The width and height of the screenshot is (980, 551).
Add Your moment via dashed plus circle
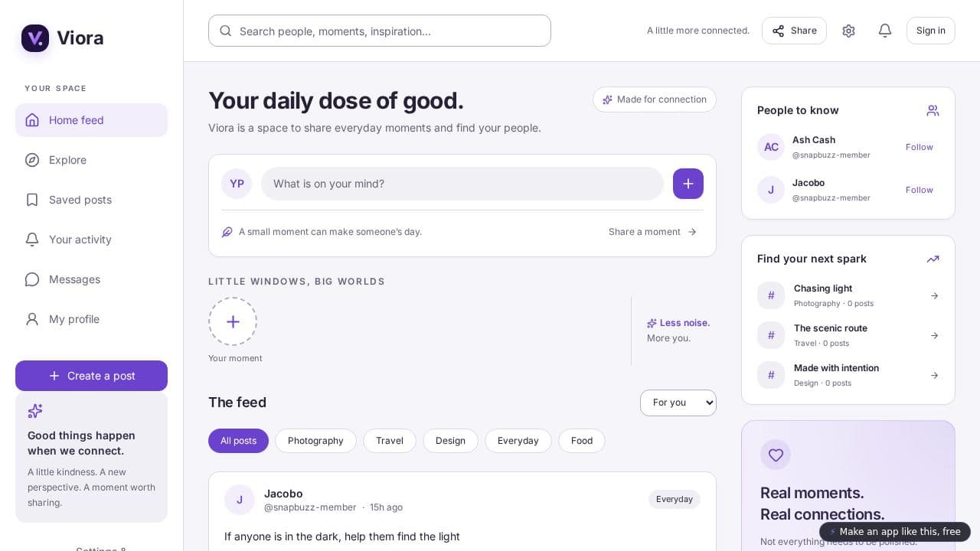[x=233, y=321]
